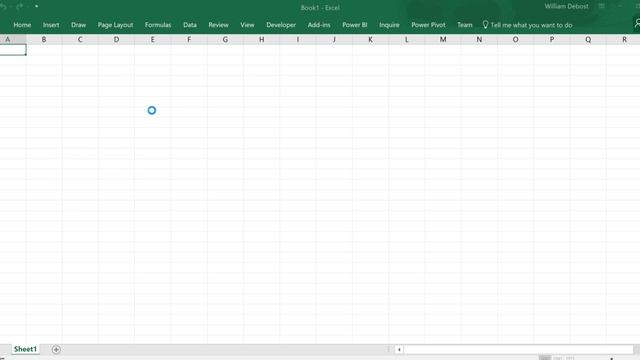Screen dimensions: 640x360
Task: Open the Insert ribbon tab
Action: pyautogui.click(x=51, y=25)
